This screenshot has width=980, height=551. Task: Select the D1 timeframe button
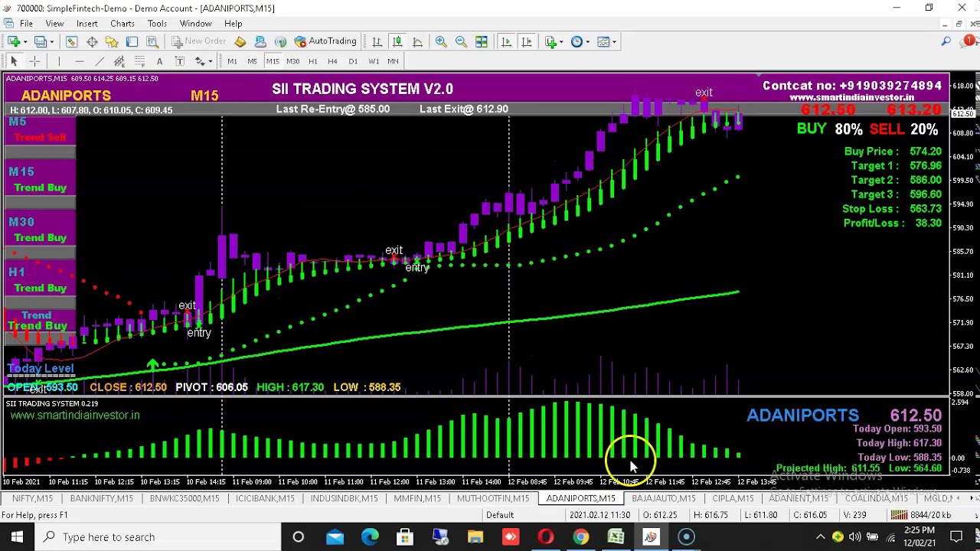353,61
